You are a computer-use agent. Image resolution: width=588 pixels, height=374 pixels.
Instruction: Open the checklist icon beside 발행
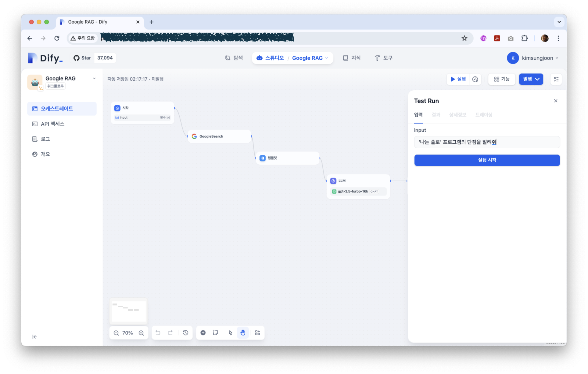(x=556, y=79)
